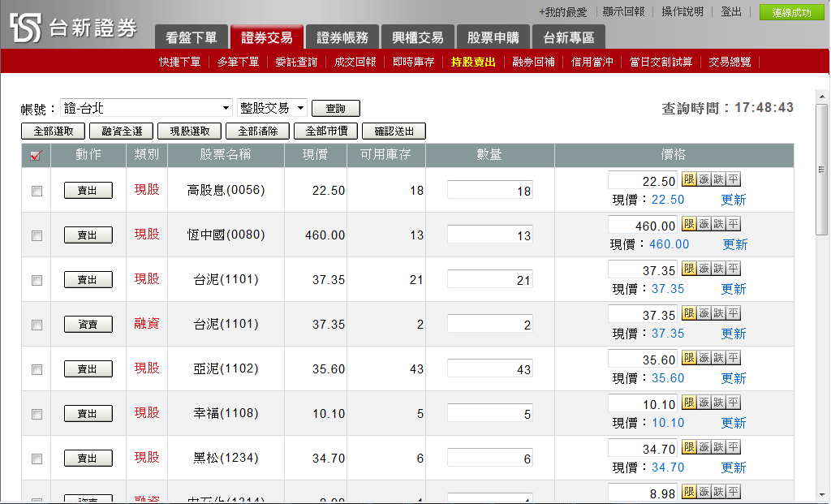Click the quantity field for 幸福(1108)
Viewport: 831px width, 504px height.
point(489,414)
